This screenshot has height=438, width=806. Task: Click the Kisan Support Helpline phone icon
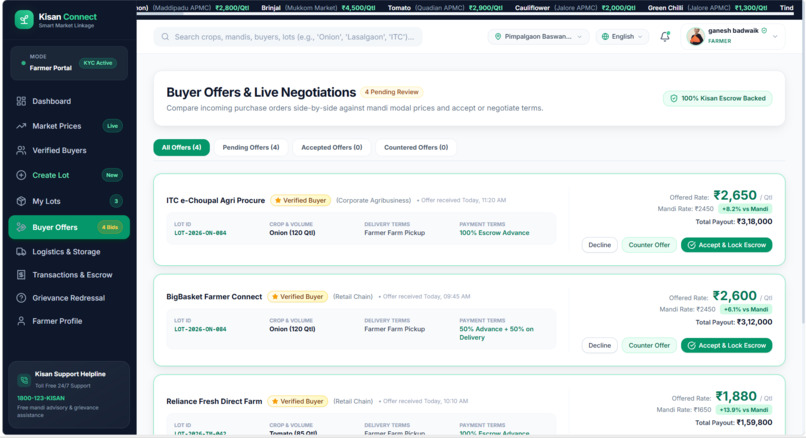pos(24,380)
